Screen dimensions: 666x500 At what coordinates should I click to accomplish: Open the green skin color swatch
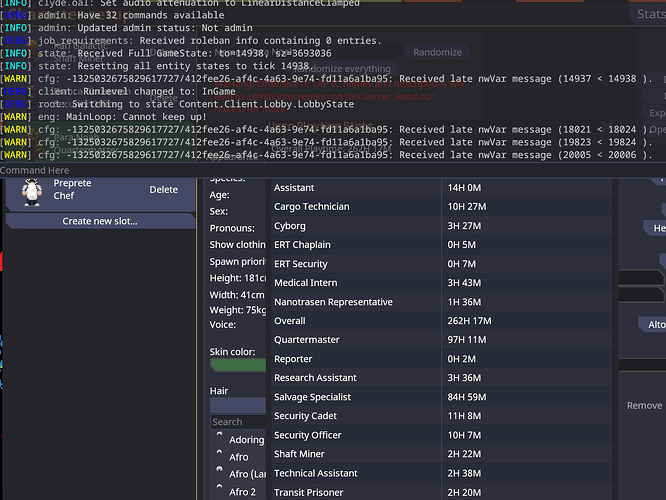238,365
